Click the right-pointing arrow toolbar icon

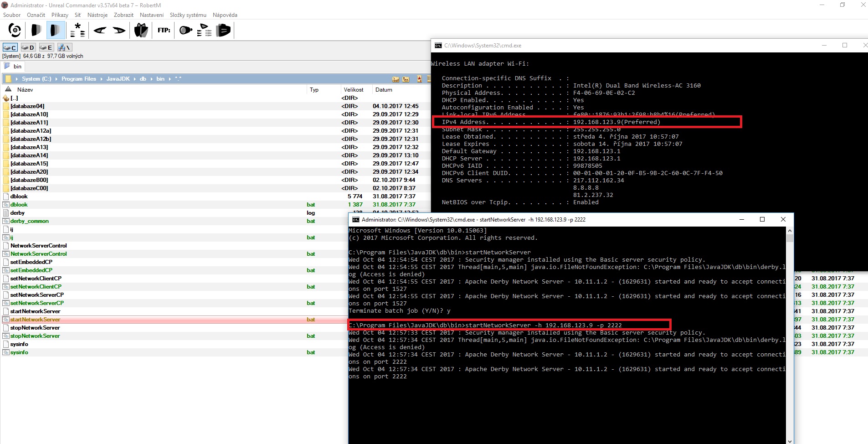(x=119, y=31)
